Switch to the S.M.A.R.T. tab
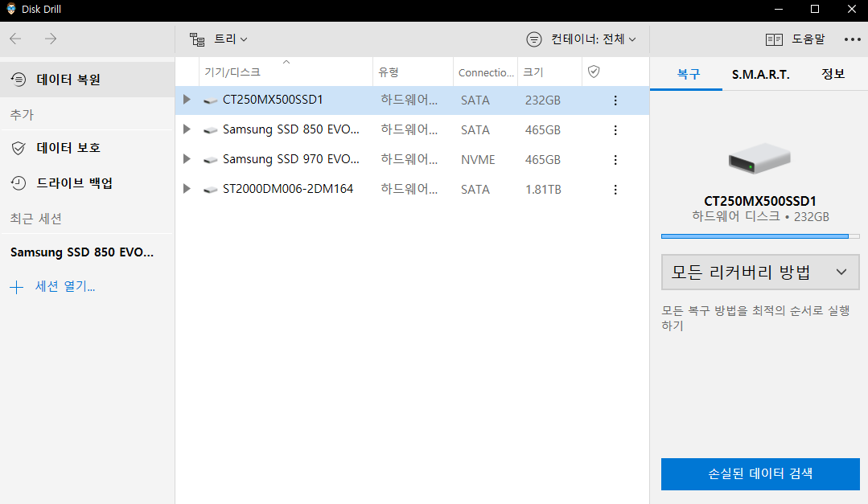 point(761,74)
